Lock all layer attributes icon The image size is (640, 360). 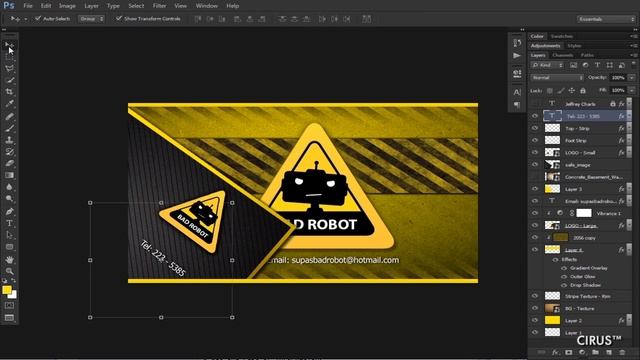tap(583, 91)
